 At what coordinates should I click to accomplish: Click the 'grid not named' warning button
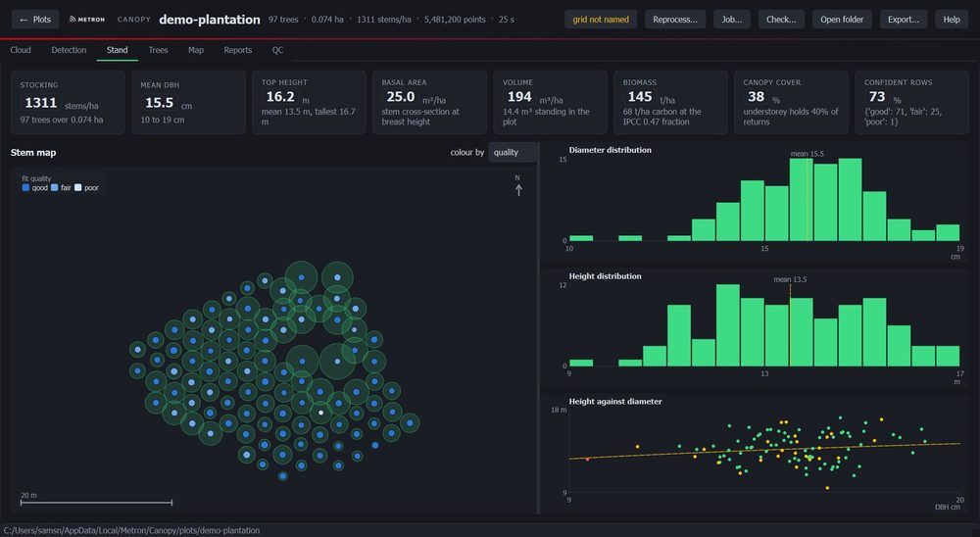tap(601, 20)
